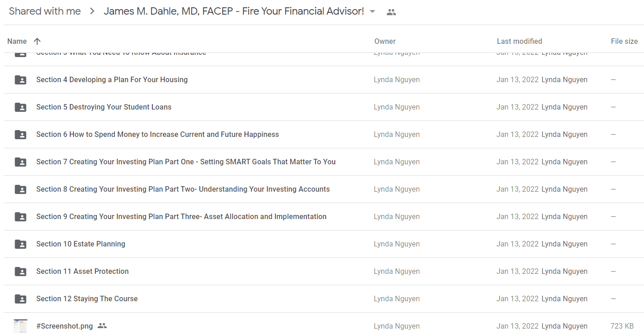Go back to Shared with me

45,11
